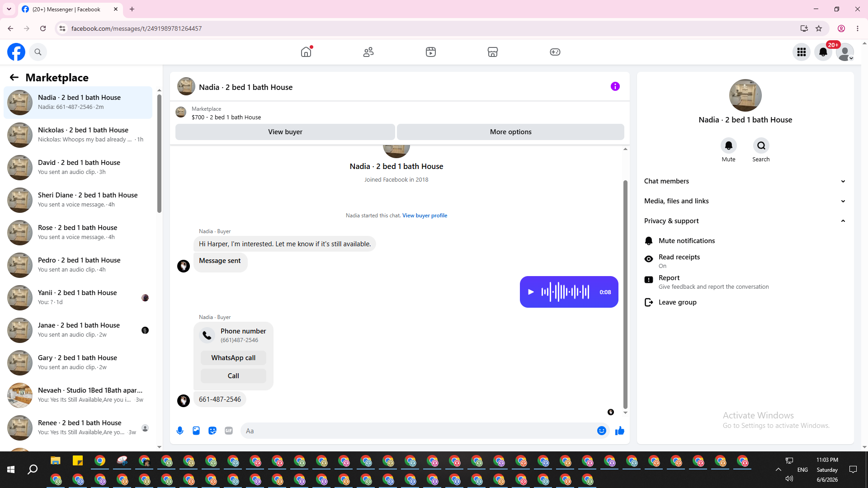The image size is (868, 488).
Task: Open the View buyer profile link
Action: 425,216
